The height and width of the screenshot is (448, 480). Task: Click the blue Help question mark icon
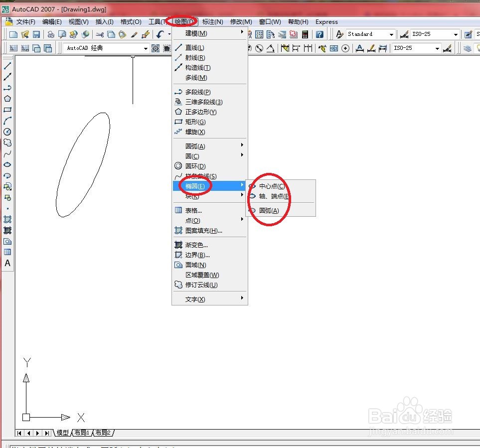click(x=320, y=34)
